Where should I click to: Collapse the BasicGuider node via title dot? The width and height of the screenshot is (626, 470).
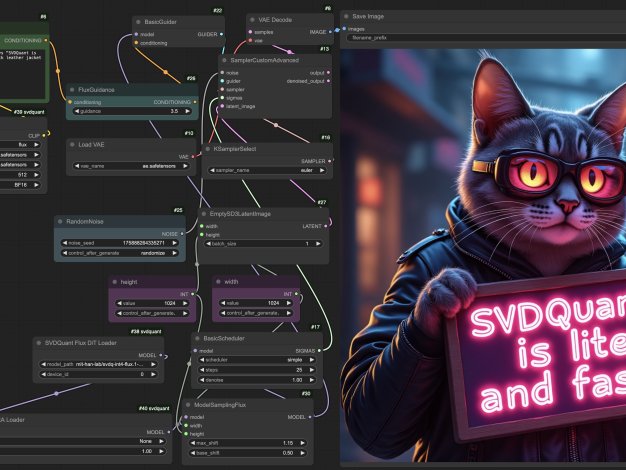click(x=139, y=22)
